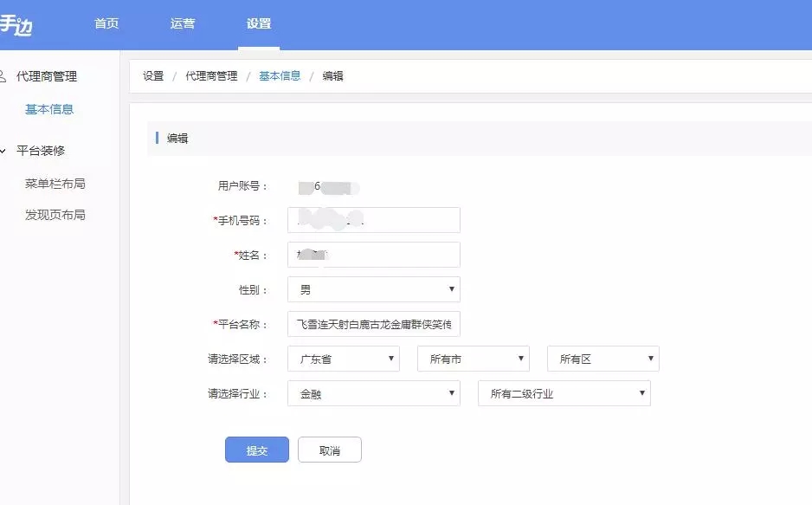Screen dimensions: 812x505
Task: Collapse the 平台装修 chevron in sidebar
Action: coord(3,151)
